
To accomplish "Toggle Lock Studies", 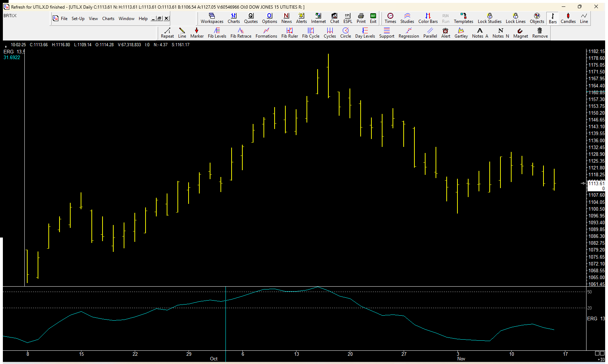I will pyautogui.click(x=489, y=18).
